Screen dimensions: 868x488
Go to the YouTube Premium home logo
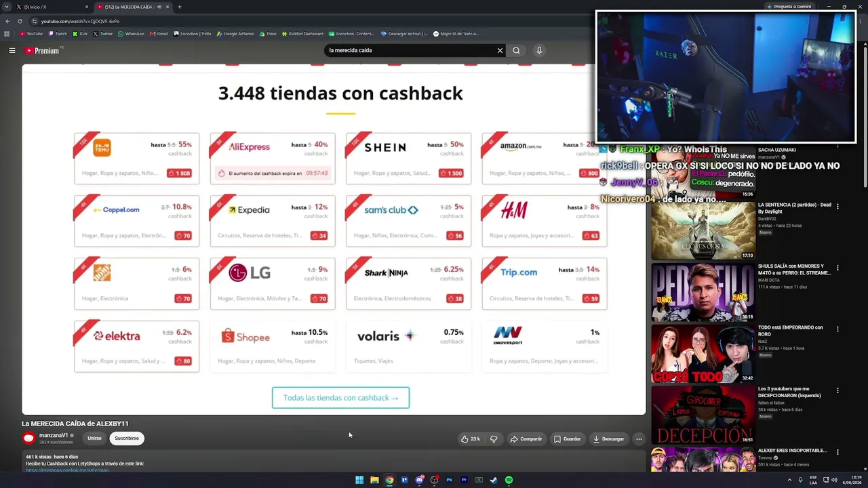click(42, 50)
